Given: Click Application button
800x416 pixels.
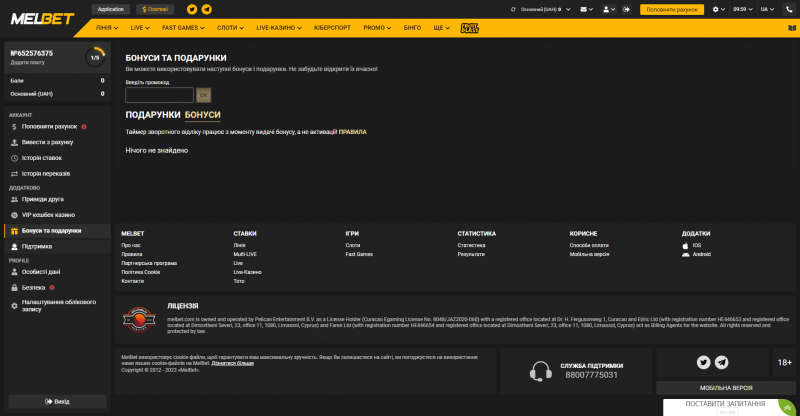Looking at the screenshot, I should (x=111, y=9).
